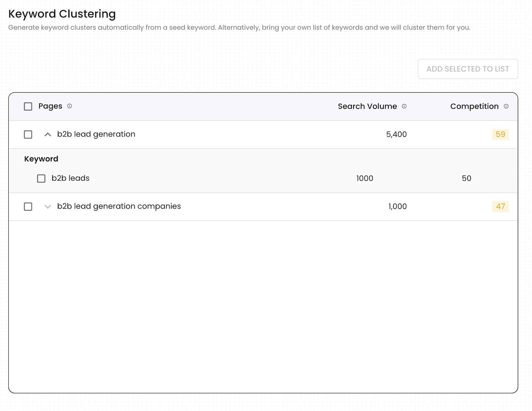Click b2b lead generation companies label

119,206
